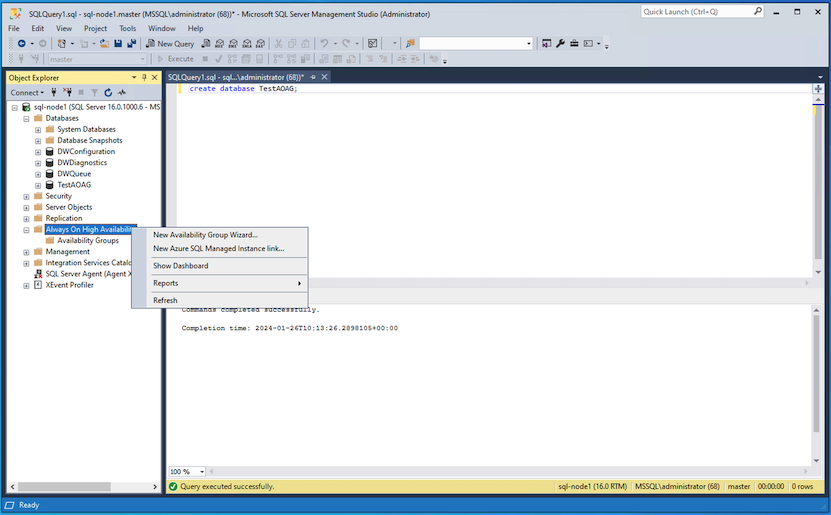Screen dimensions: 831x515
Task: Click Connect Object Explorer plug icon
Action: pyautogui.click(x=54, y=92)
